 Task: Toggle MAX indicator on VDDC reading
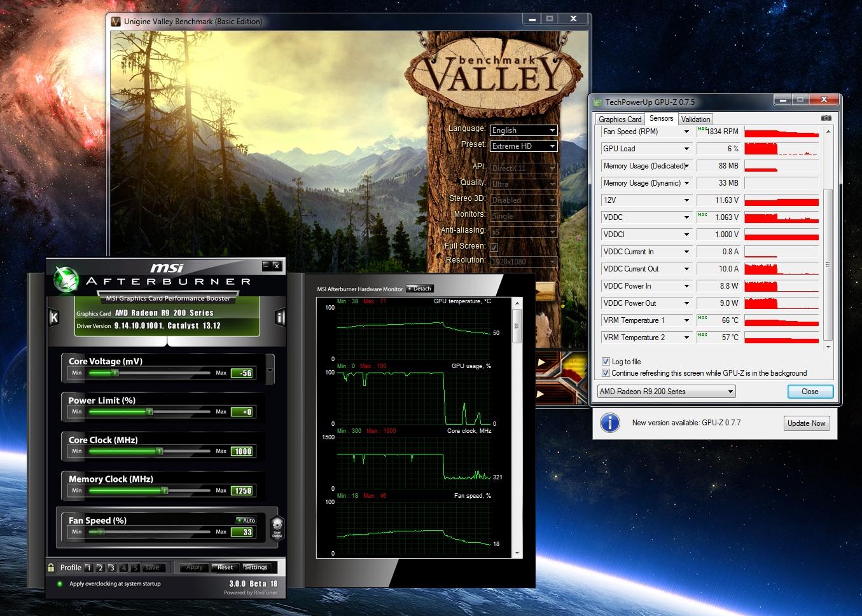tap(702, 214)
